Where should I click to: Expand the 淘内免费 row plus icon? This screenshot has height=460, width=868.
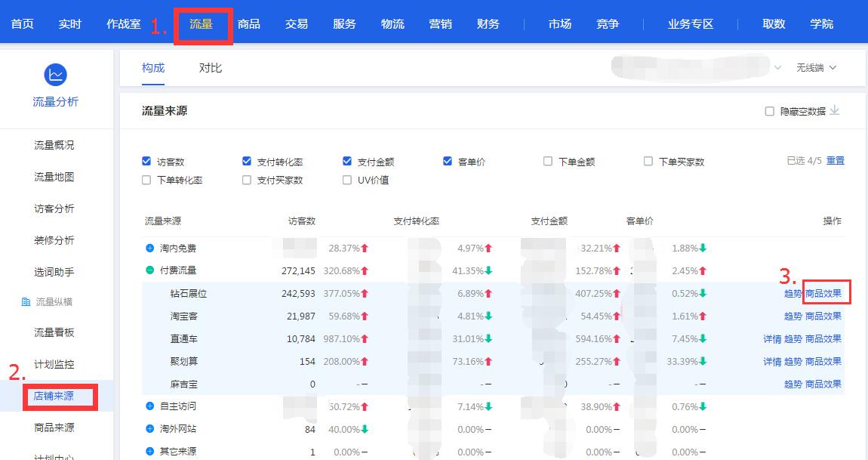click(149, 249)
